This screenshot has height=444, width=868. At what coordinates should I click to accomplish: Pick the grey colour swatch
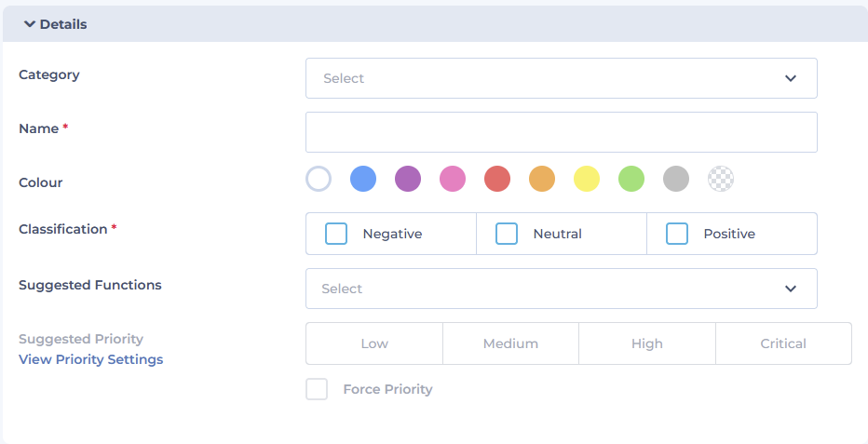[x=676, y=179]
